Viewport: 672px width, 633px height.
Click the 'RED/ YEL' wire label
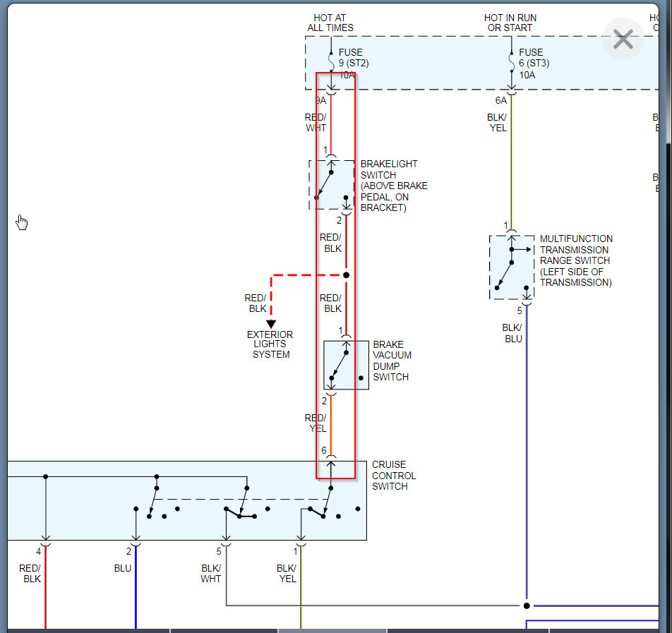pyautogui.click(x=316, y=423)
